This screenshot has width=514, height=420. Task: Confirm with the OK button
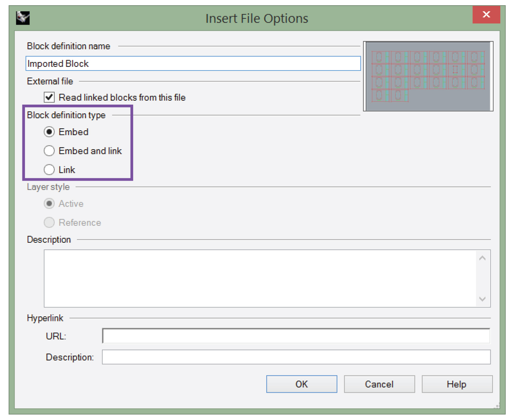(x=301, y=384)
